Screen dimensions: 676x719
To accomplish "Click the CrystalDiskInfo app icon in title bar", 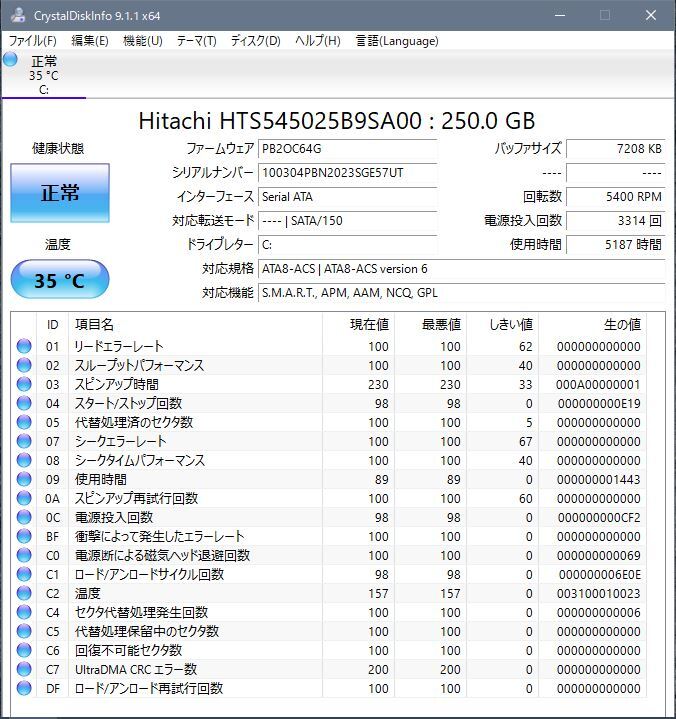I will (18, 15).
